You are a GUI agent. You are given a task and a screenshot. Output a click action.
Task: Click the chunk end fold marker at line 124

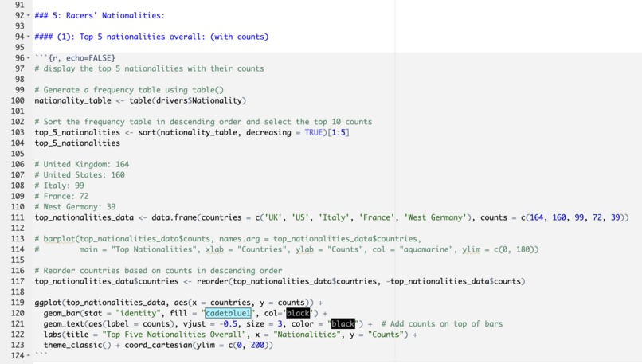(28, 355)
